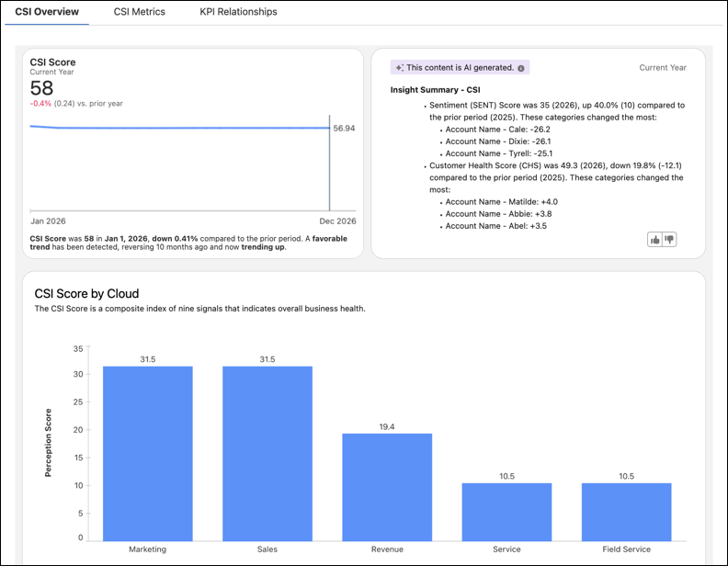Click the CSI Score trend line
Image resolution: width=728 pixels, height=566 pixels.
(x=179, y=128)
